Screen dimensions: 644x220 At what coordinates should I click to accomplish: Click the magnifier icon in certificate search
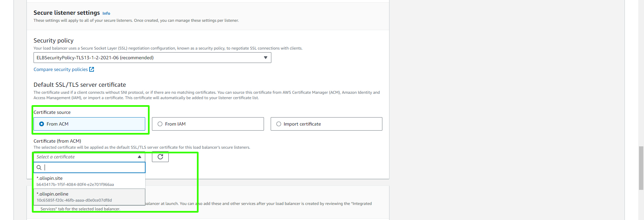click(x=39, y=167)
